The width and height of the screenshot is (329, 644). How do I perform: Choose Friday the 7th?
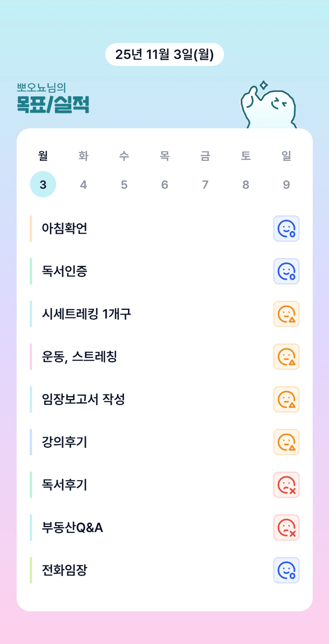205,184
